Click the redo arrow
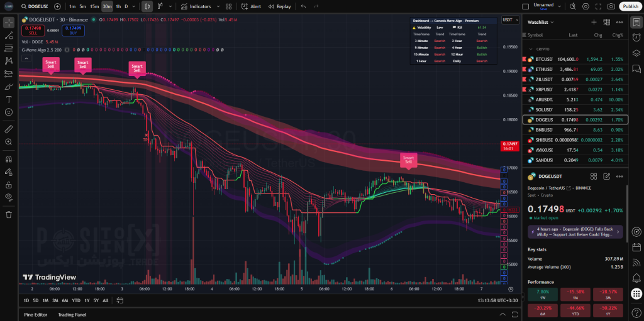Viewport: 644px width, 321px height. (x=316, y=6)
